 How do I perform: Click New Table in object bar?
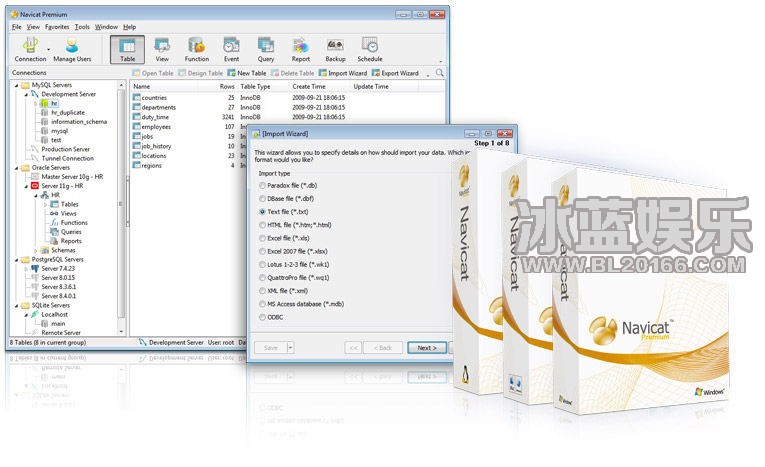[247, 73]
